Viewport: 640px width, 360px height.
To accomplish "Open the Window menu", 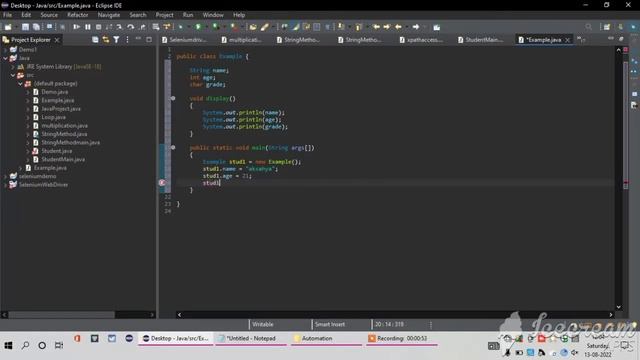I will pos(213,15).
